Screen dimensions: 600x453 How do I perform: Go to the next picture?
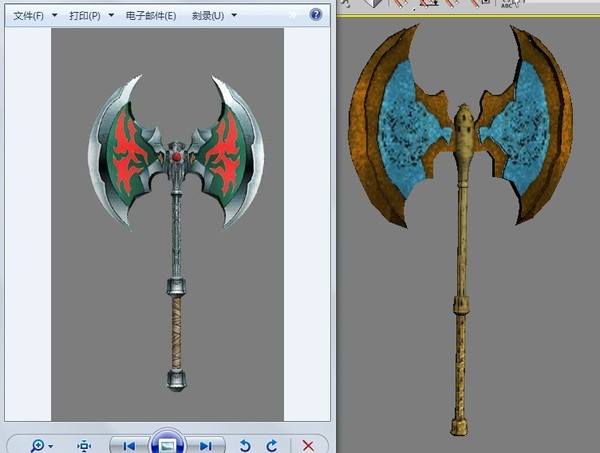(x=206, y=446)
